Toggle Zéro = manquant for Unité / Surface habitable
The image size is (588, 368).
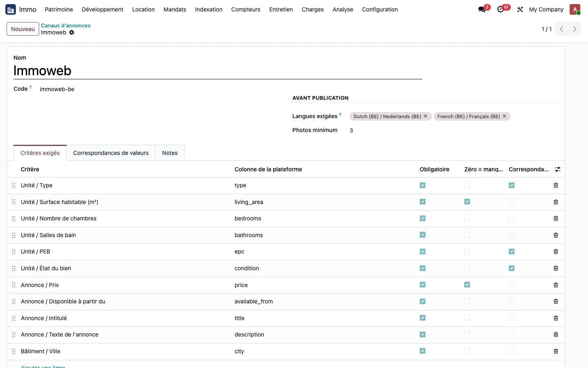coord(467,202)
